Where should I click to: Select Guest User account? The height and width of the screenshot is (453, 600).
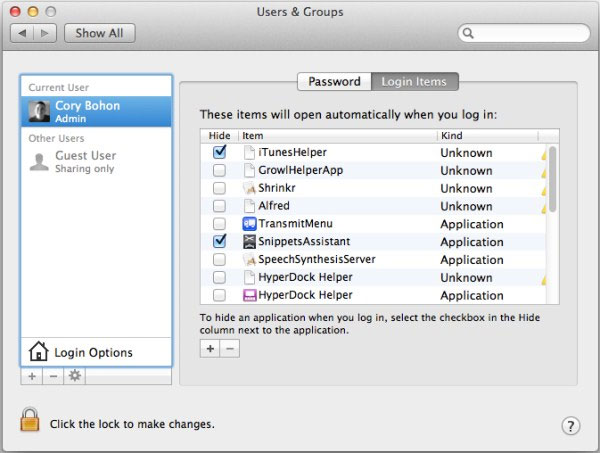point(96,162)
